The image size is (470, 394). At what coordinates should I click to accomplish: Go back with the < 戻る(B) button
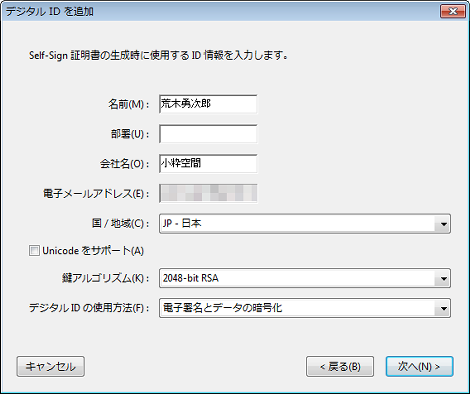click(x=340, y=366)
